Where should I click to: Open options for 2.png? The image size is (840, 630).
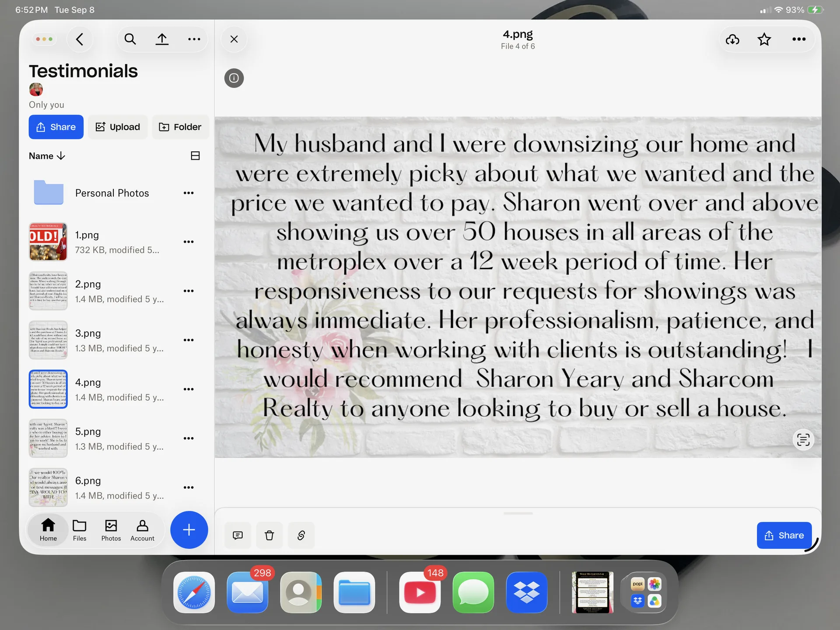point(189,291)
